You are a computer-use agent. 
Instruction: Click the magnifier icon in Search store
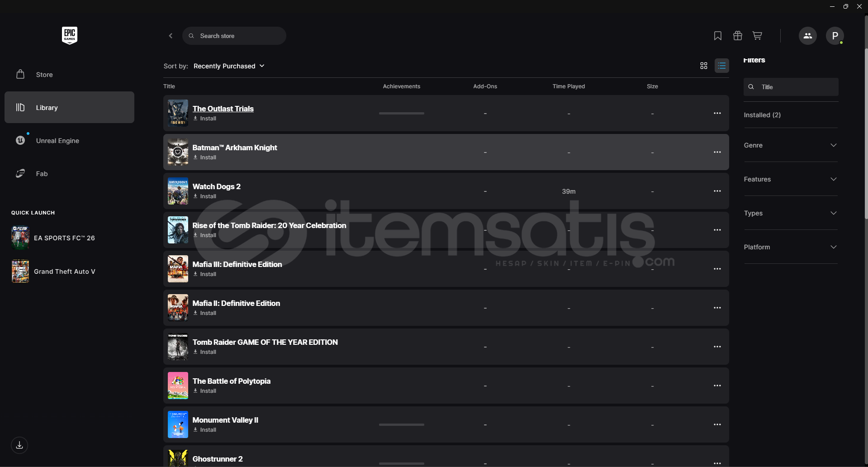point(191,36)
